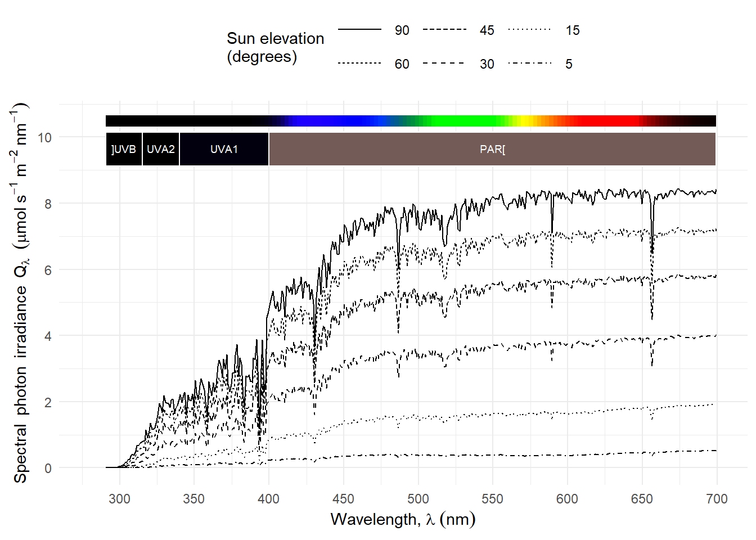756x540 pixels.
Task: Click the solid line legend key for 90
Action: (359, 30)
